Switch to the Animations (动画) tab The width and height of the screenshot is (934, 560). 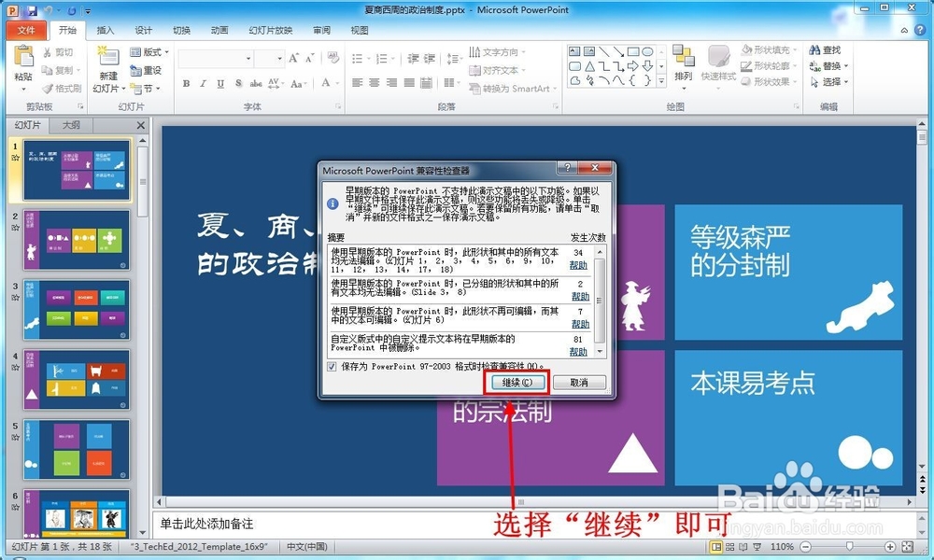pyautogui.click(x=219, y=31)
